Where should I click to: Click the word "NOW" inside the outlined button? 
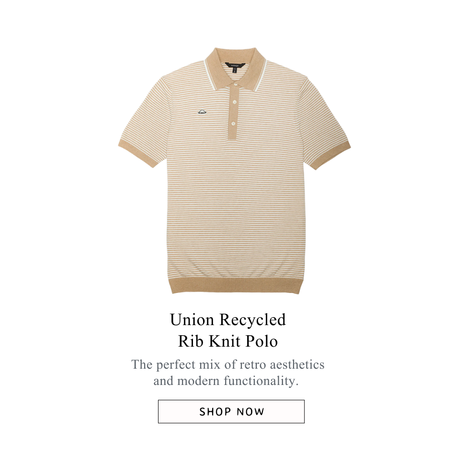click(x=250, y=412)
